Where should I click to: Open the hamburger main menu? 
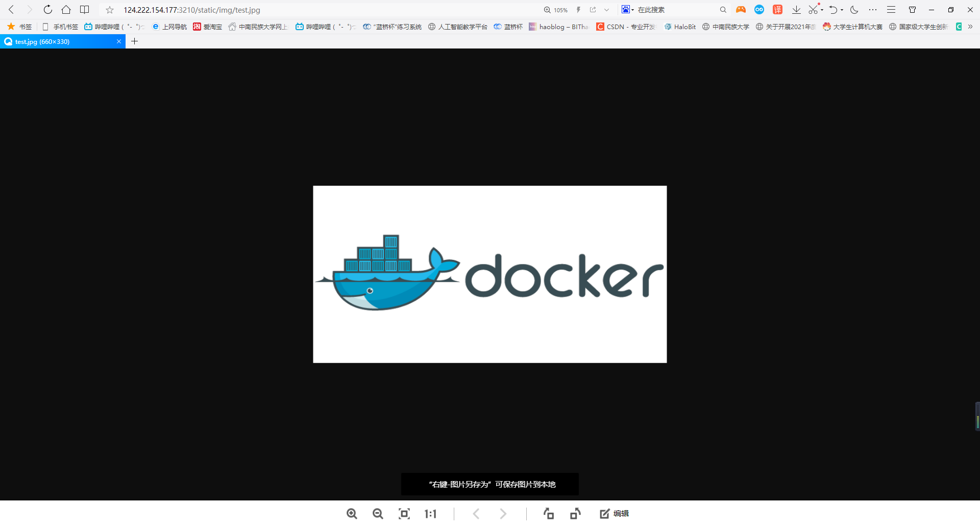click(x=891, y=10)
